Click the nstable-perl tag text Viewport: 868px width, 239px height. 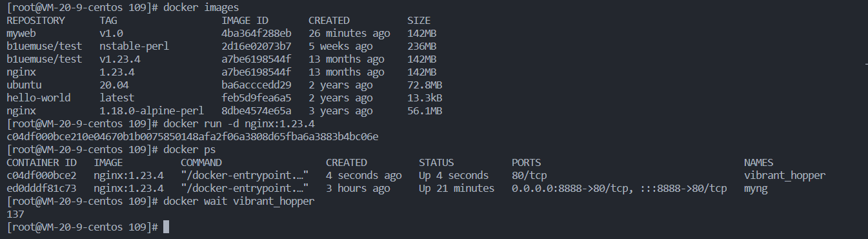click(x=134, y=47)
